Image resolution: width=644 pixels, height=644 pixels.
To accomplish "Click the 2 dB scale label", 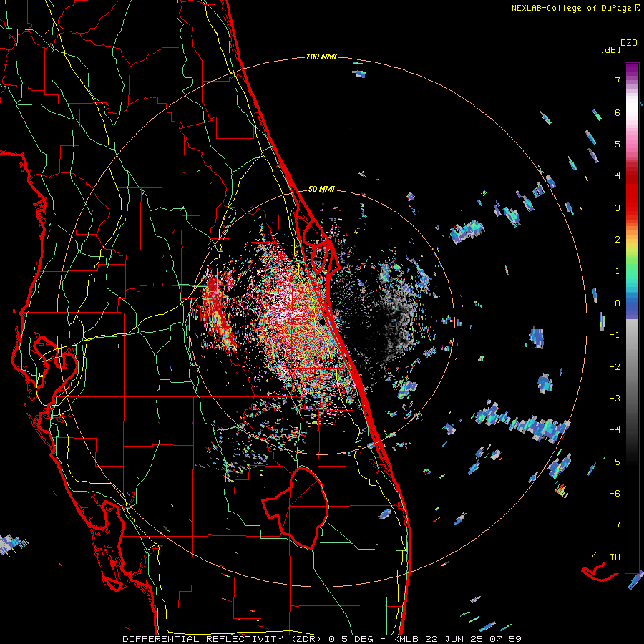I will [618, 240].
